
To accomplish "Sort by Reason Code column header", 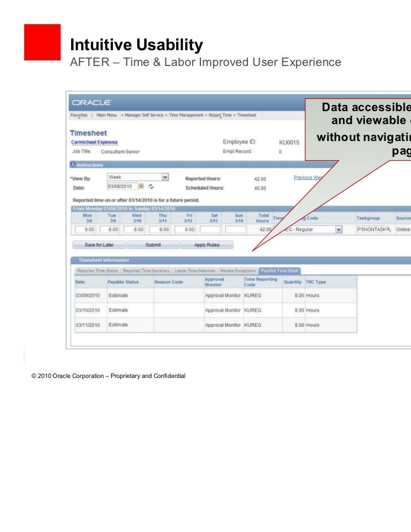I will coord(169,282).
